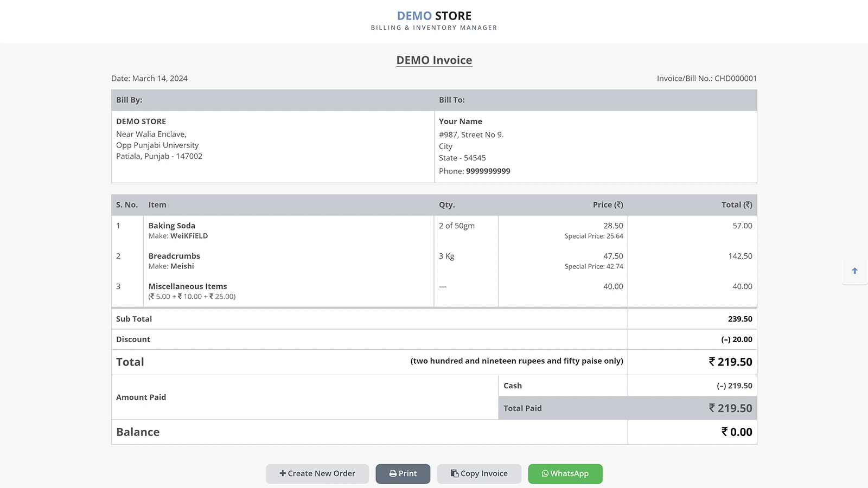
Task: Click the Sub Total row
Action: 133,319
